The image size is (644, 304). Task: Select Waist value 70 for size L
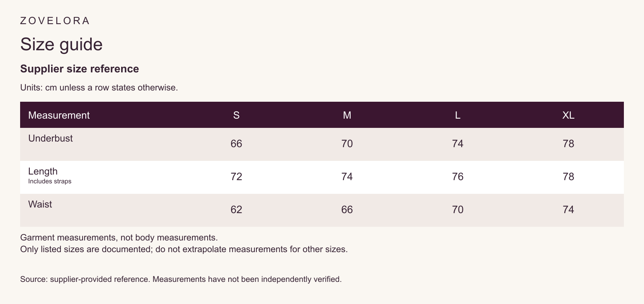458,210
